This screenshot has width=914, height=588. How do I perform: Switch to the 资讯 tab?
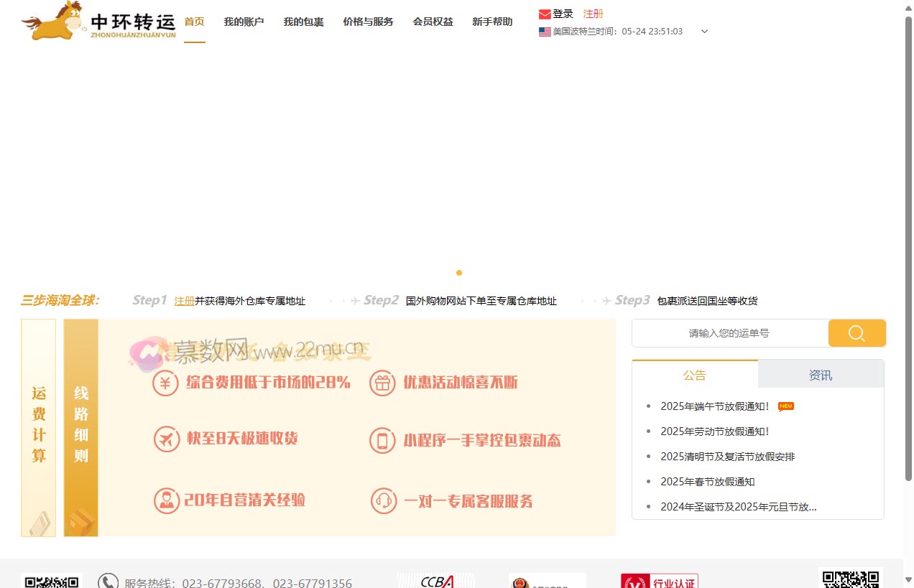[x=820, y=374]
